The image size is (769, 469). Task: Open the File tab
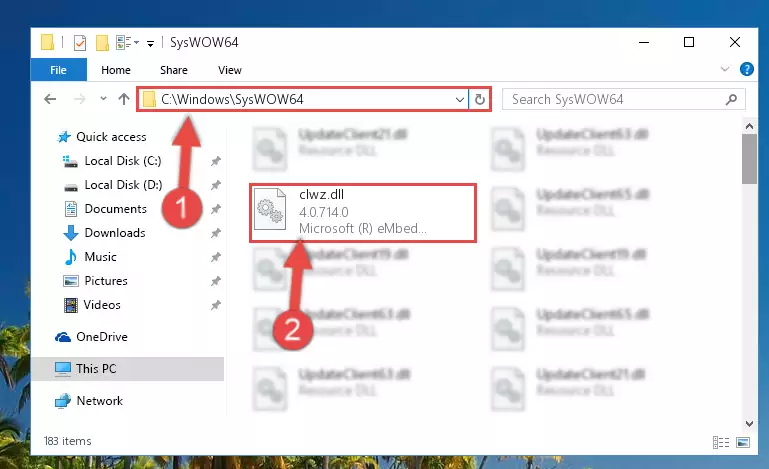click(x=58, y=70)
